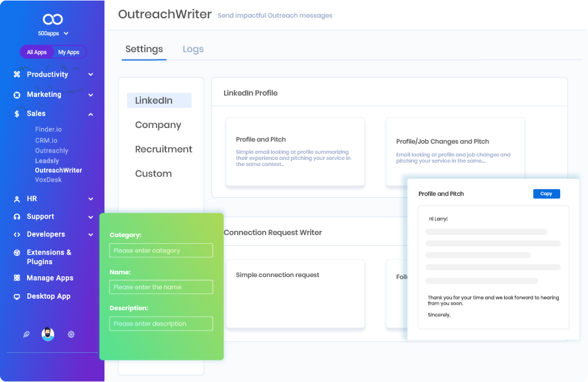Viewport: 588px width, 382px height.
Task: Click the Category input field
Action: pyautogui.click(x=161, y=251)
